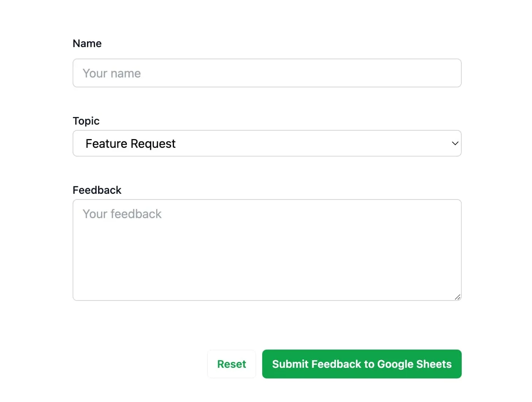Screen dimensions: 532x402
Task: Click the 'Your name' placeholder text
Action: click(x=112, y=73)
